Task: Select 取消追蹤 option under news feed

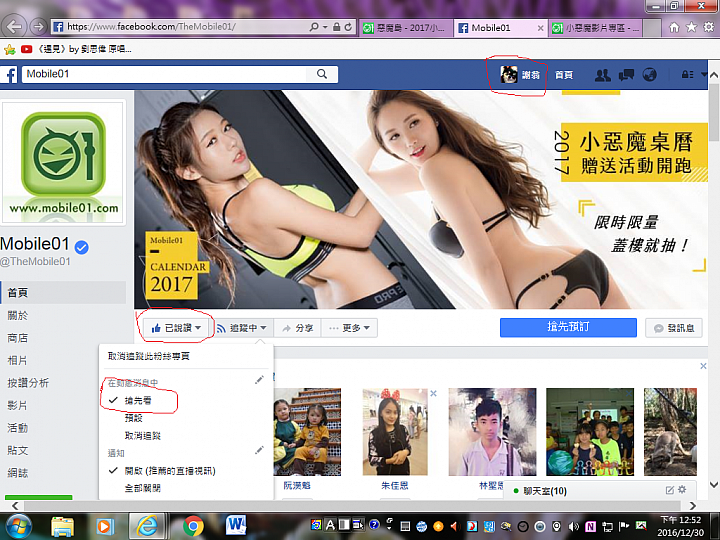Action: [143, 436]
